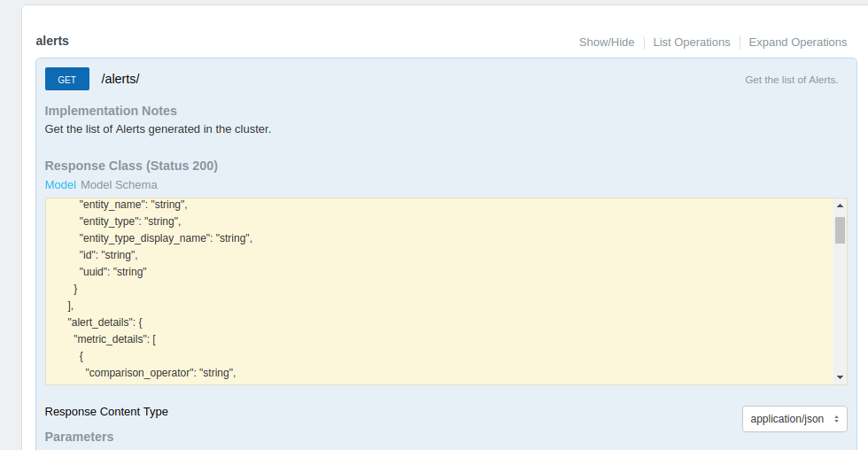Viewport: 868px width, 450px height.
Task: Click the schema box scrollbar thumb
Action: tap(840, 230)
